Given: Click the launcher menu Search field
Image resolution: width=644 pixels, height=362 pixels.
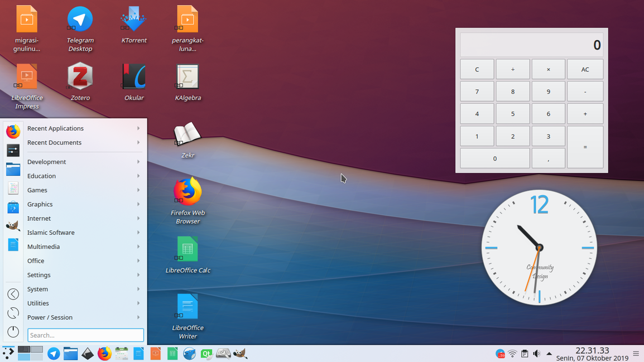Looking at the screenshot, I should (x=85, y=335).
